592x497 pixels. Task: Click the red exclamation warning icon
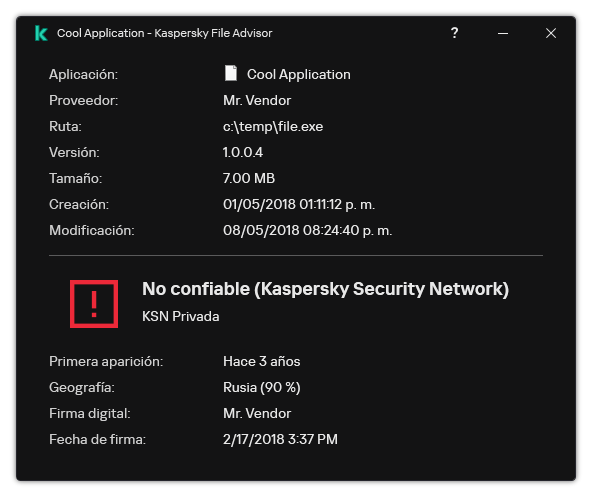(94, 304)
